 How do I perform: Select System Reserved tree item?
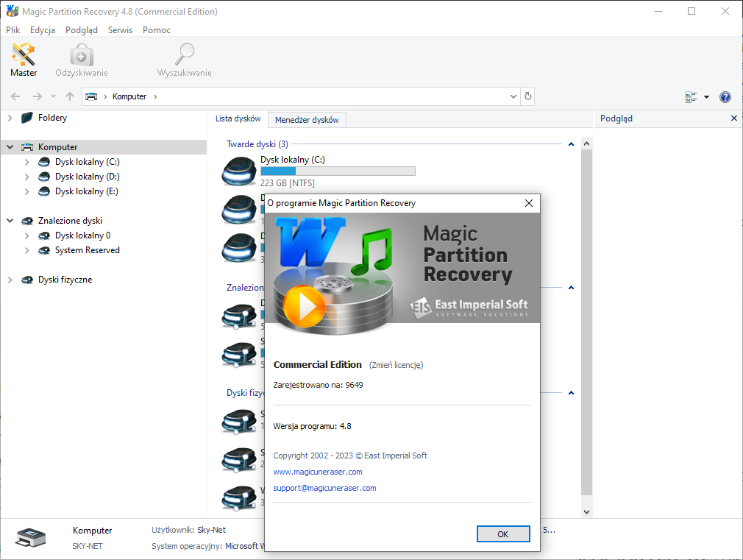pos(88,250)
